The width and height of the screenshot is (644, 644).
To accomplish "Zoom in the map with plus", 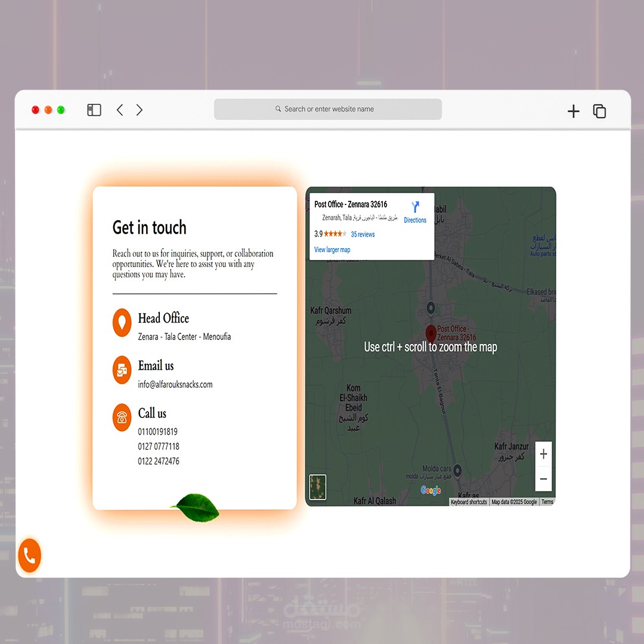I will click(x=543, y=454).
